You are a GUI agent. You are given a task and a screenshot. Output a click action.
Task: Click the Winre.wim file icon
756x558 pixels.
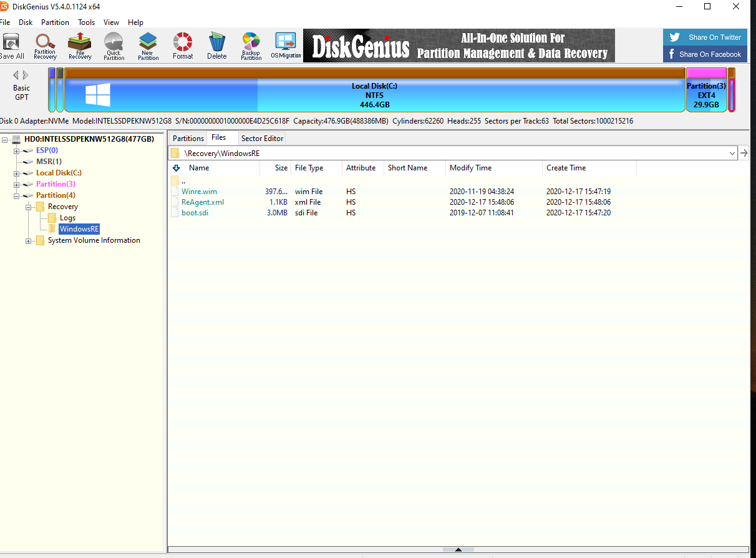point(175,192)
